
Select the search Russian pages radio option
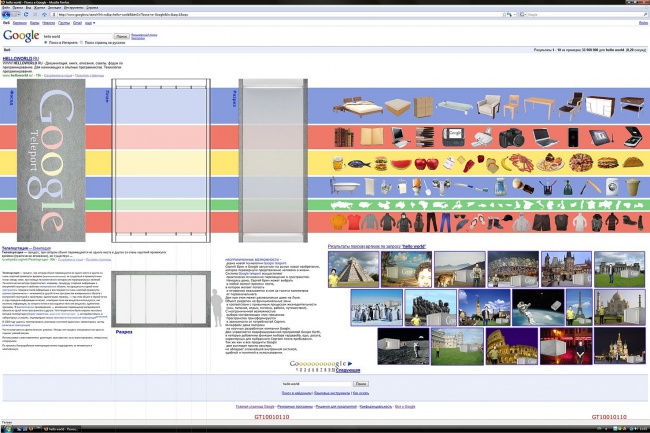click(x=81, y=42)
